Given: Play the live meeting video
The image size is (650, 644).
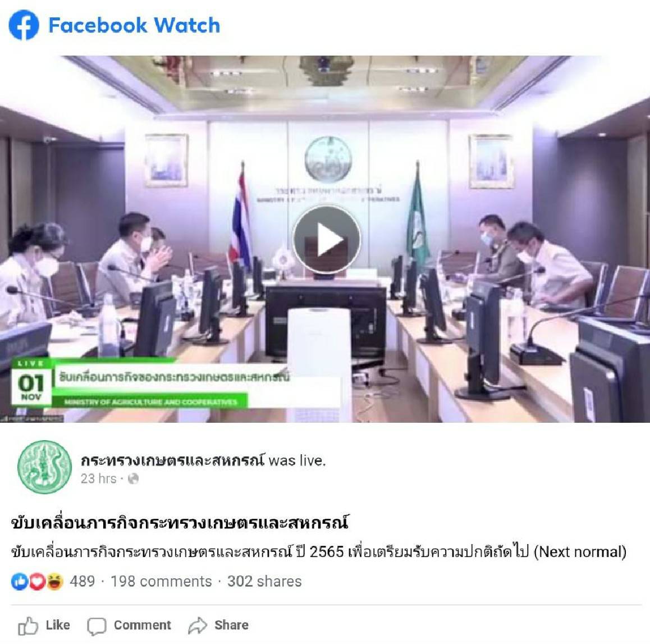Looking at the screenshot, I should (327, 240).
